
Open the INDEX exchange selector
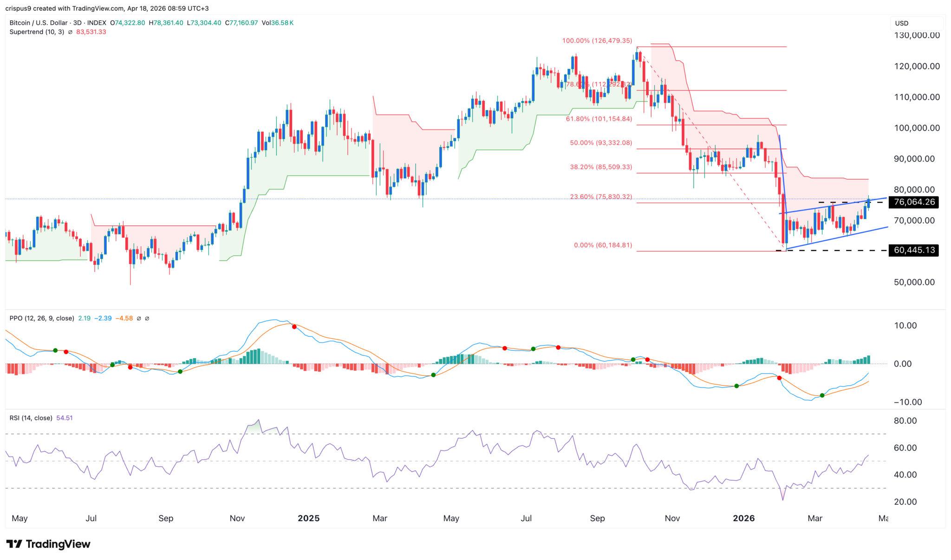[97, 23]
